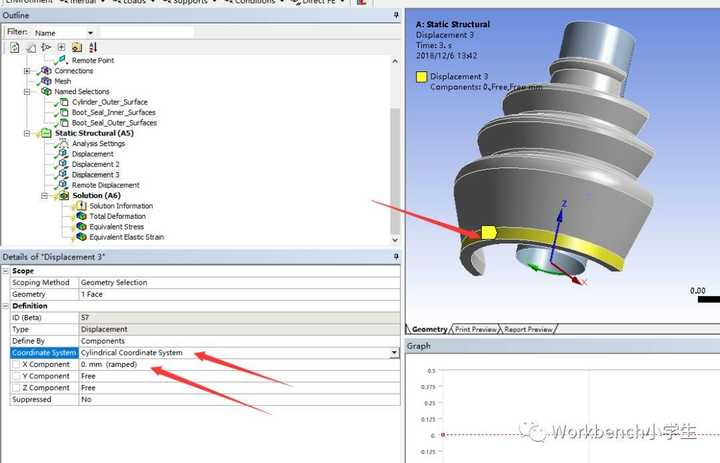Select Remote Displacement in the tree
Screen dimensions: 720x463
pyautogui.click(x=106, y=185)
